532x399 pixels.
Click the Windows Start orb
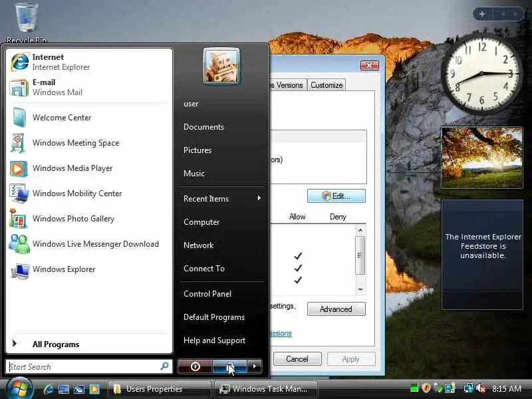coord(19,389)
